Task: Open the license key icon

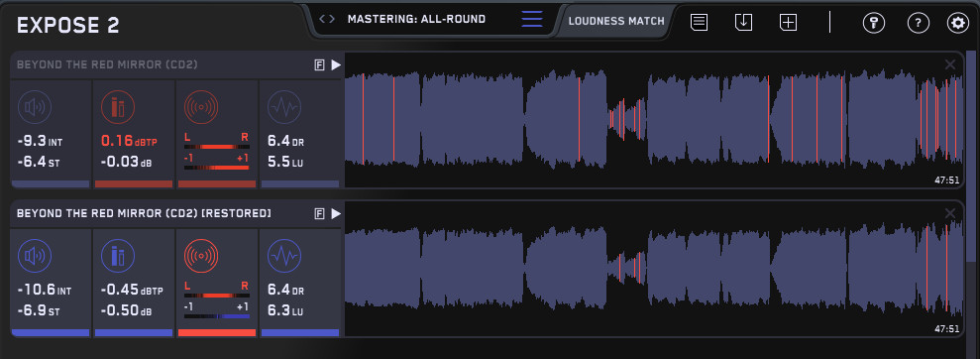Action: pyautogui.click(x=874, y=23)
